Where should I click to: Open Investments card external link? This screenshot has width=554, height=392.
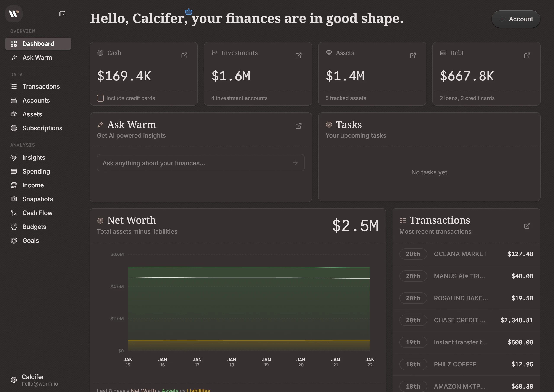tap(298, 55)
